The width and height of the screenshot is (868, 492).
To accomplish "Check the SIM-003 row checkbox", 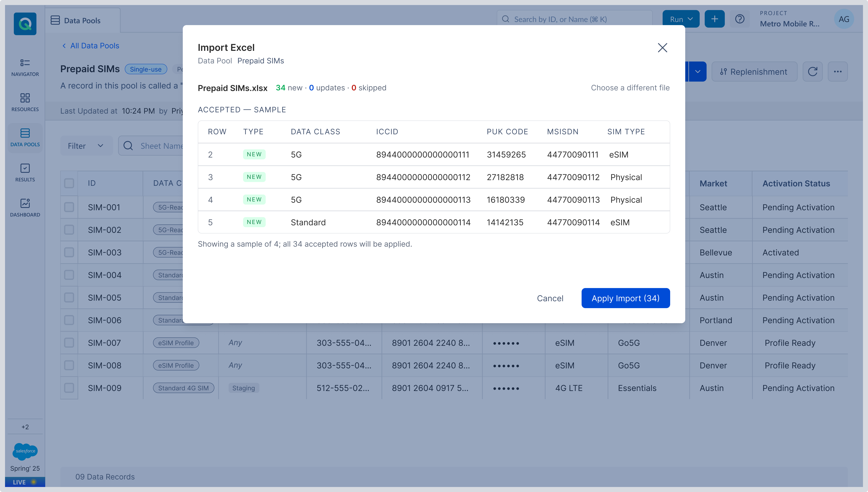I will pyautogui.click(x=69, y=252).
